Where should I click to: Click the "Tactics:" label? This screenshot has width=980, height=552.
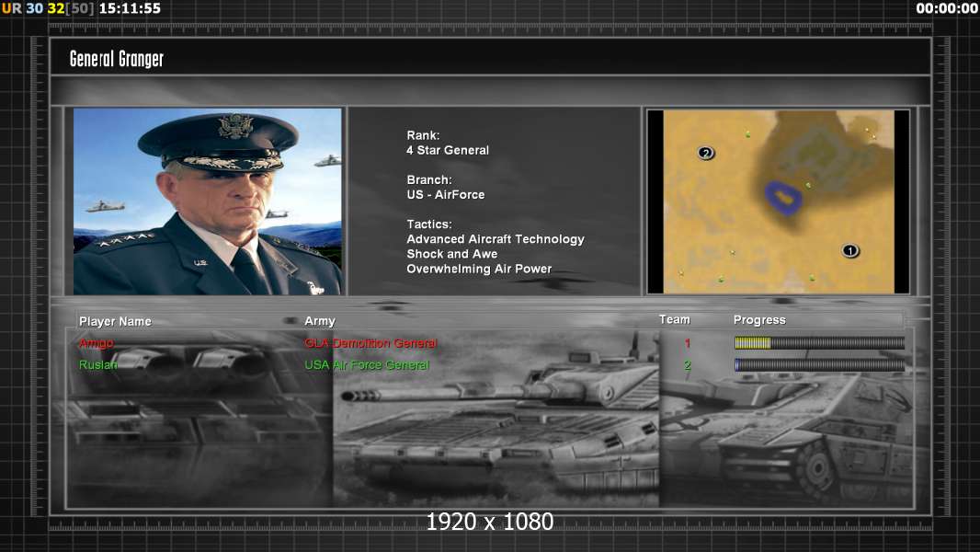(429, 224)
